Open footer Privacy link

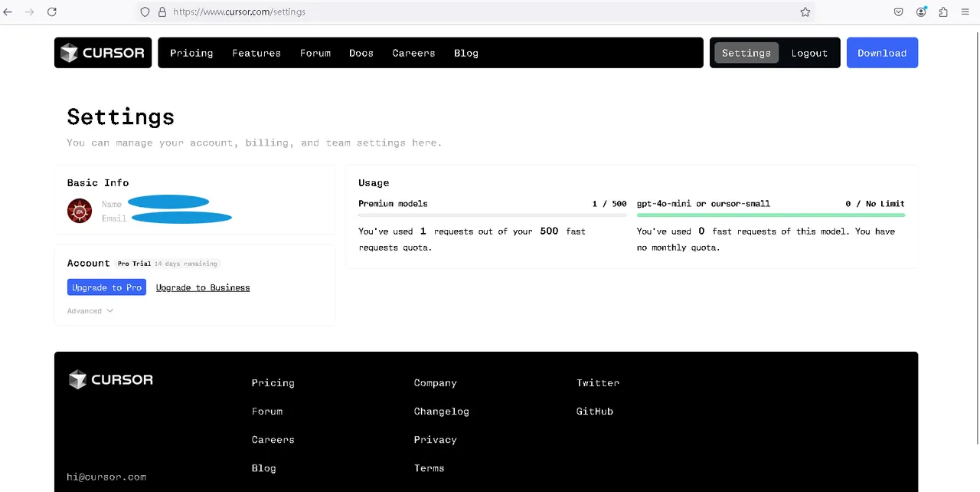(436, 440)
